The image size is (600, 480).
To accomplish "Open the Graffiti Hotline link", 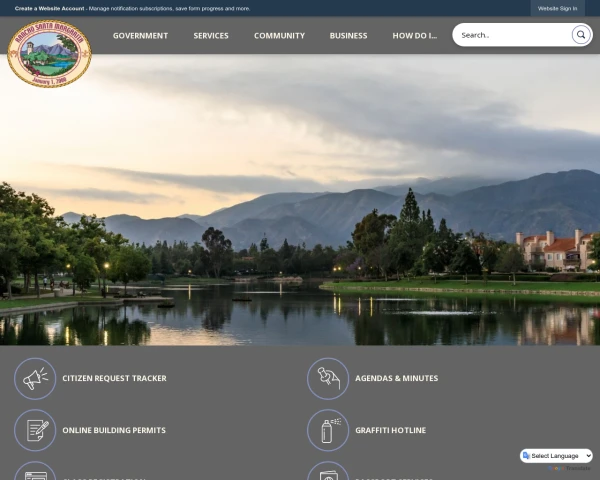I will coord(390,430).
